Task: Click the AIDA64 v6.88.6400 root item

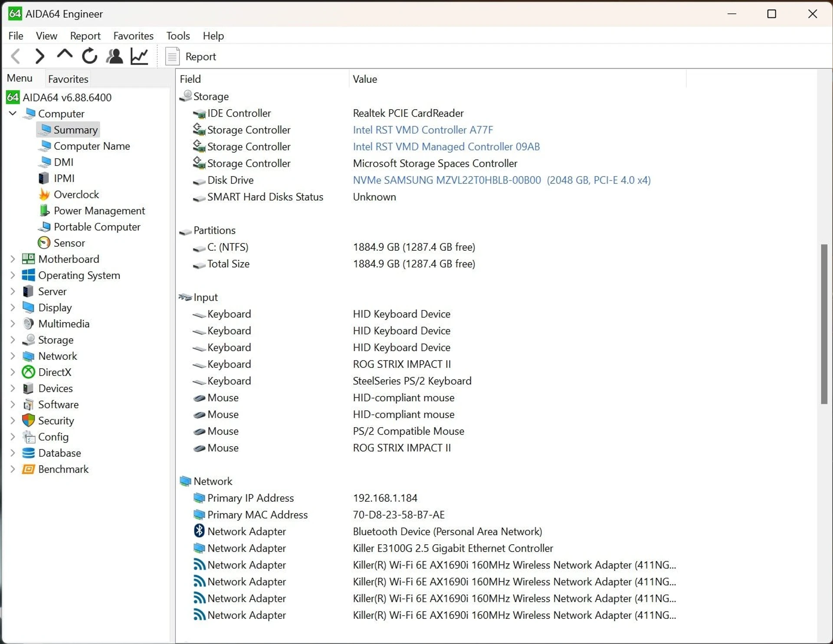Action: [x=59, y=97]
